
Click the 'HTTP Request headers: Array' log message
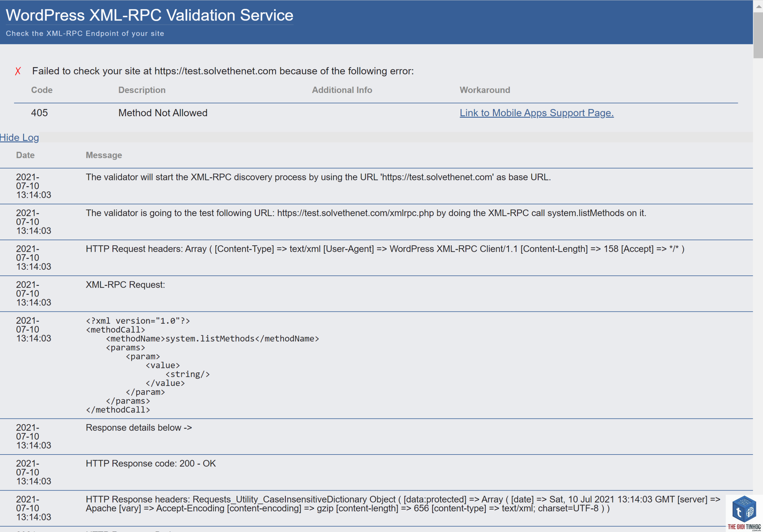[x=385, y=249]
